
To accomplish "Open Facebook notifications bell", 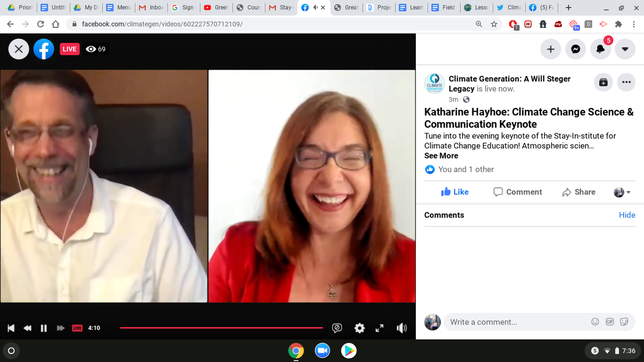I will [600, 49].
